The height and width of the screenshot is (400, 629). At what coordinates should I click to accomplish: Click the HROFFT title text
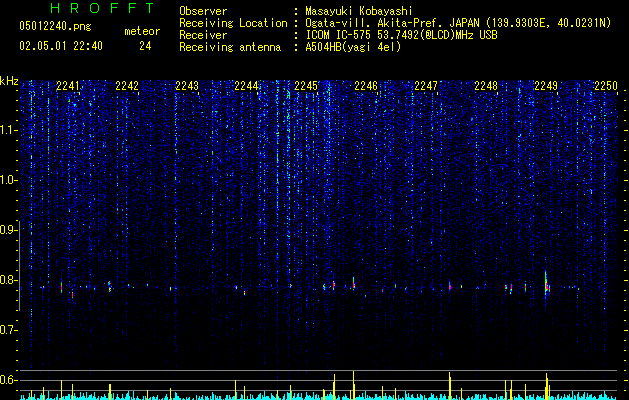click(x=102, y=8)
